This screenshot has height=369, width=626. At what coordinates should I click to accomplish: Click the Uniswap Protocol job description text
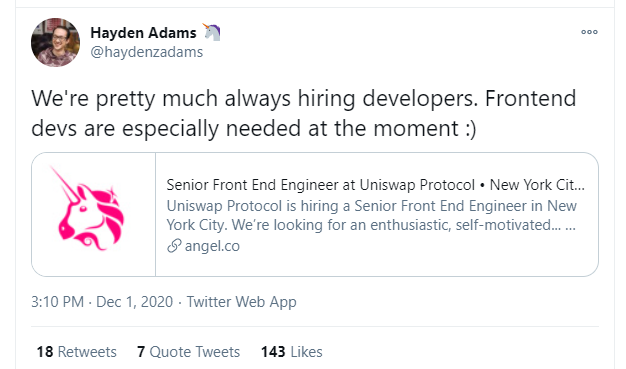pyautogui.click(x=371, y=215)
